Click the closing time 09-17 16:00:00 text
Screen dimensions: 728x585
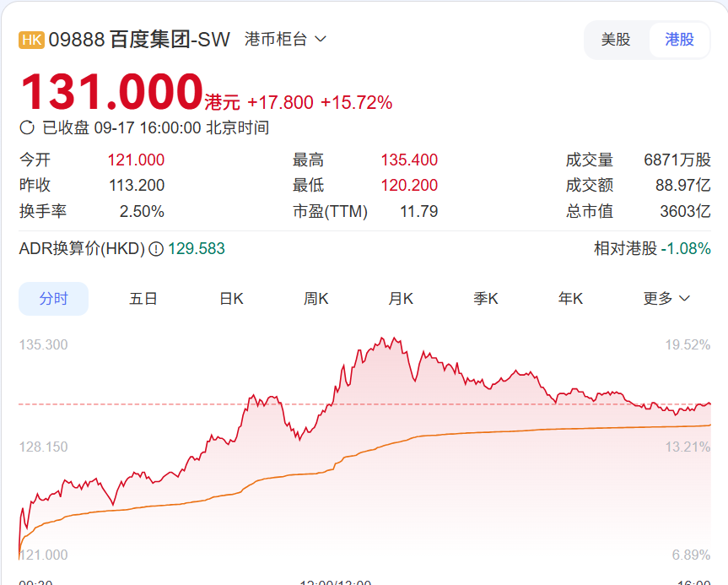pos(148,127)
